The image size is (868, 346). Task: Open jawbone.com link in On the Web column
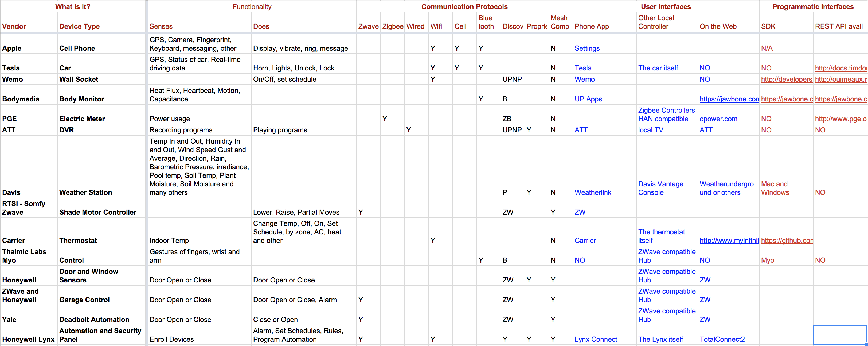[729, 99]
